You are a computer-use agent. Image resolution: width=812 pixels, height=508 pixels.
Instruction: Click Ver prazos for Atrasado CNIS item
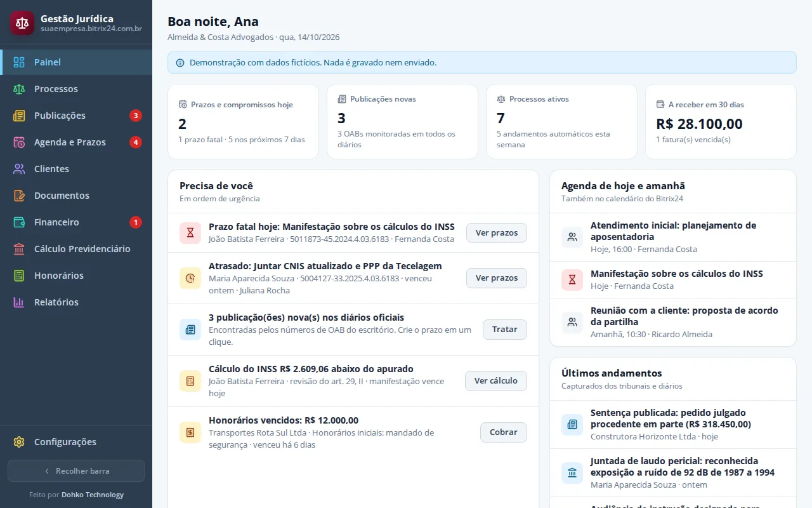[x=497, y=278]
